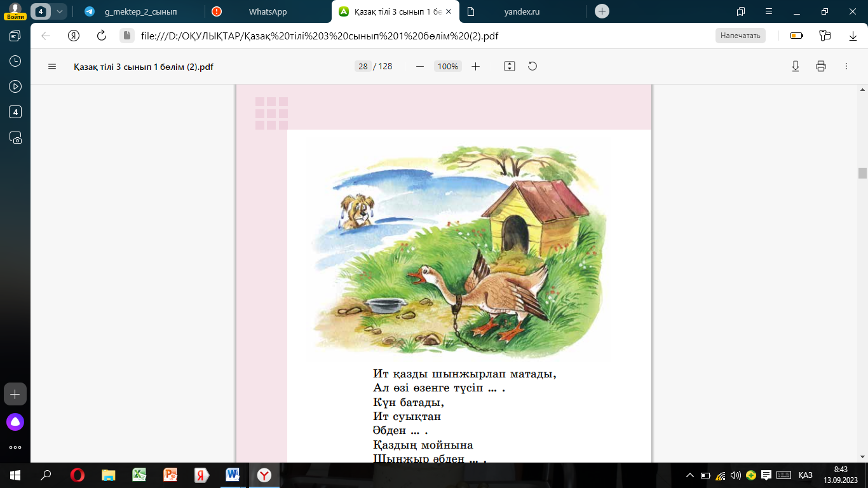Switch the ҚАЗ keyboard language
This screenshot has height=488, width=868.
click(x=805, y=475)
